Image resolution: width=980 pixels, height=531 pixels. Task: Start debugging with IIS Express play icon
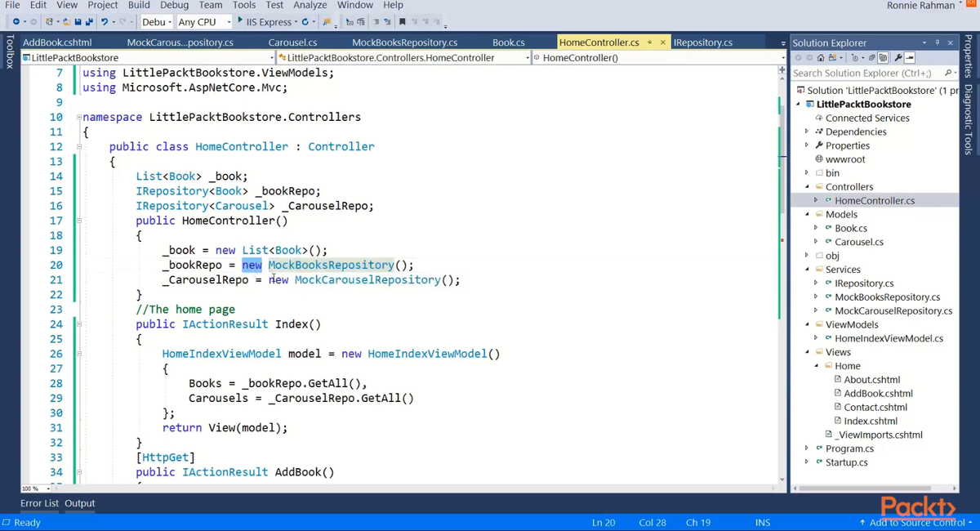tap(240, 20)
